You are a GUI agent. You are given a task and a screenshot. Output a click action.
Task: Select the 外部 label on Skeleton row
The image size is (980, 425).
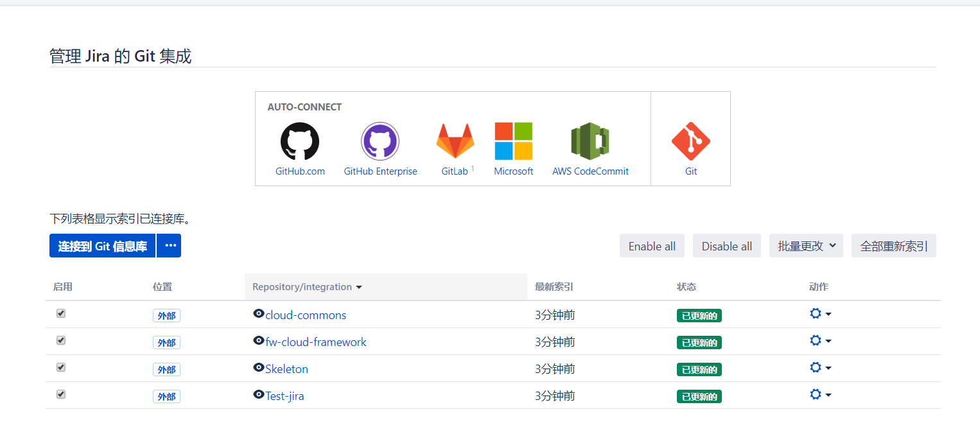(166, 369)
